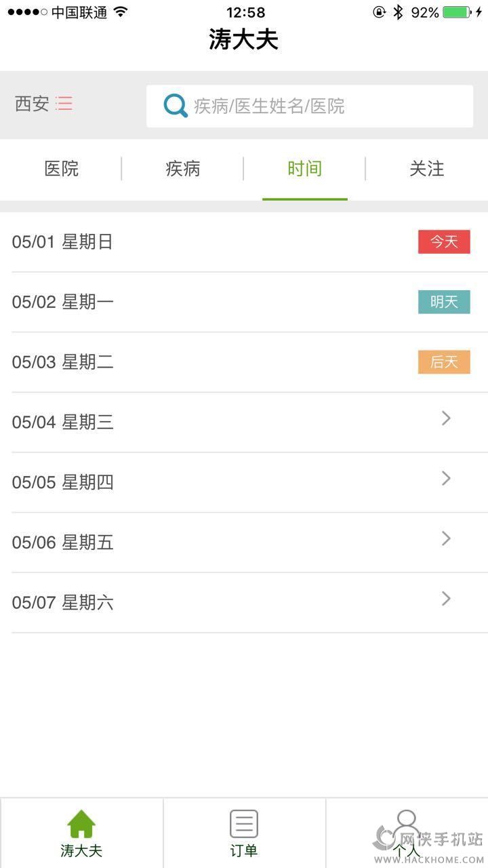Tap the Bluetooth status icon
The width and height of the screenshot is (488, 868).
tap(399, 12)
